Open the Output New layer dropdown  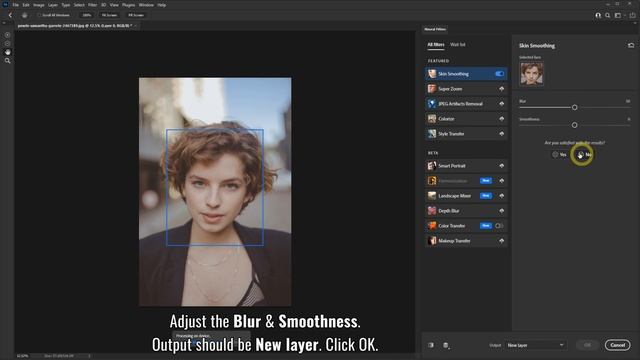[x=535, y=345]
